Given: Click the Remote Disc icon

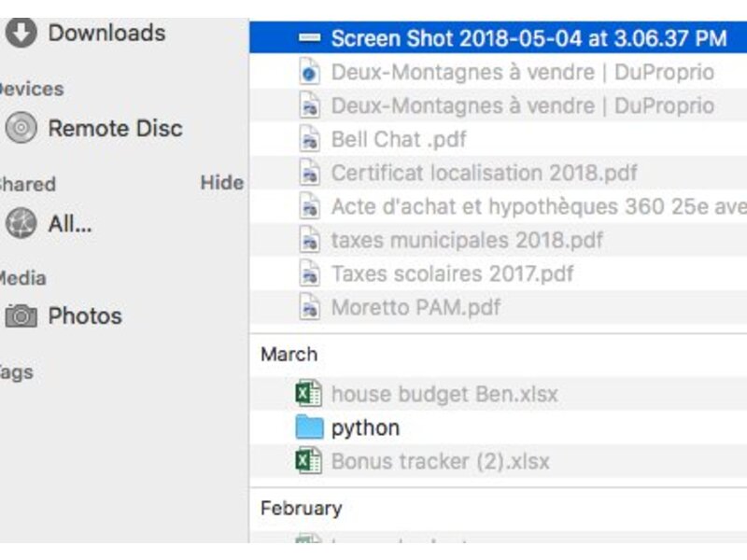Looking at the screenshot, I should (21, 129).
